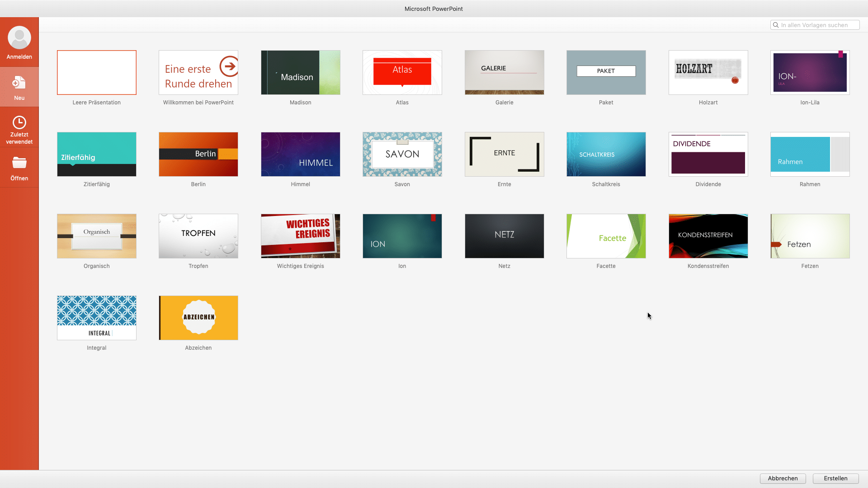
Task: Click the Anmelden profile avatar icon
Action: tap(19, 38)
